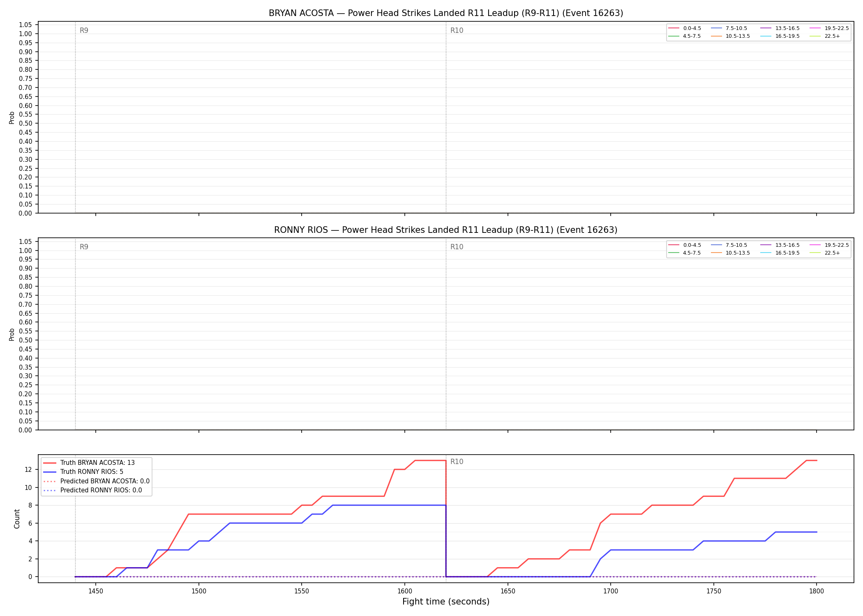Click the R10 marker in the Count chart
The width and height of the screenshot is (863, 616).
[457, 462]
